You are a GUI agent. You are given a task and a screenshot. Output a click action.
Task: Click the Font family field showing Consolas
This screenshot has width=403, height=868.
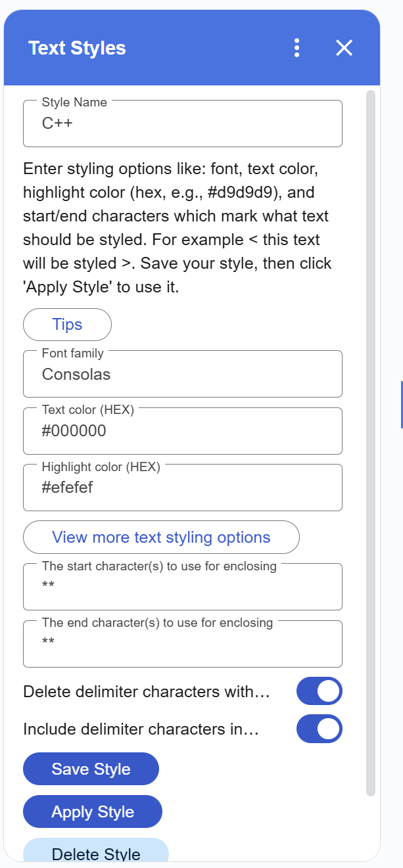point(183,373)
